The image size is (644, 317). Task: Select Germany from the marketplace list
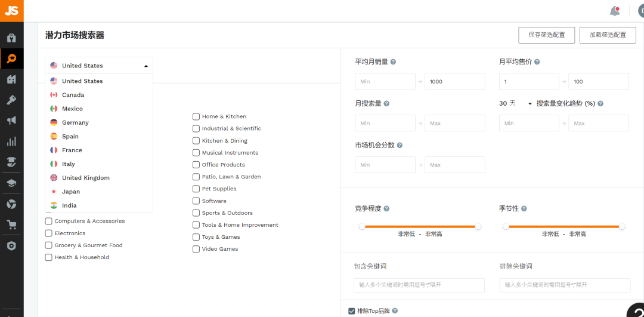click(x=75, y=123)
